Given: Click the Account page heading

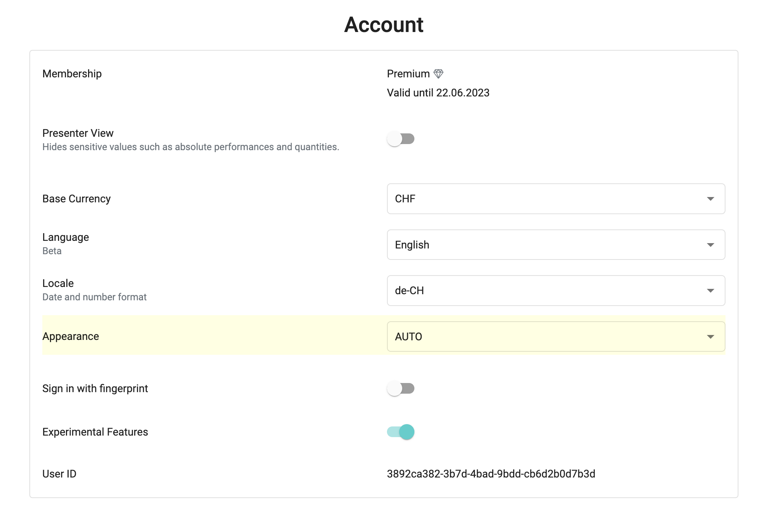Looking at the screenshot, I should pyautogui.click(x=384, y=25).
